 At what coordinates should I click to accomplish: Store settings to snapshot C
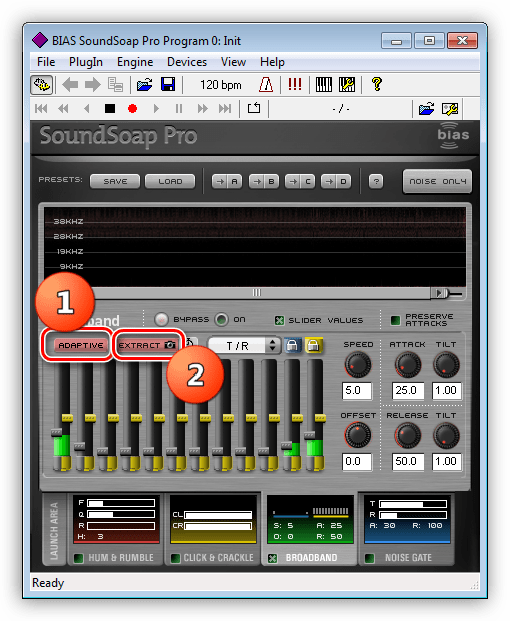click(x=300, y=181)
